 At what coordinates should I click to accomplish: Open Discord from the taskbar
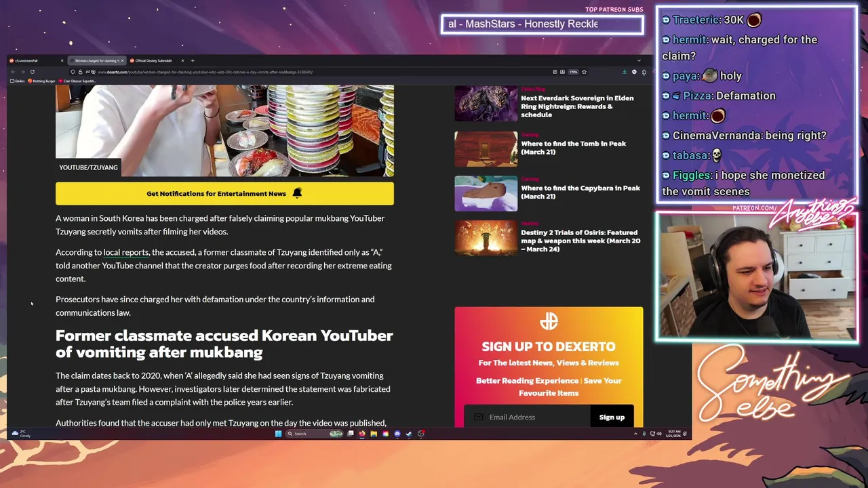[x=397, y=434]
